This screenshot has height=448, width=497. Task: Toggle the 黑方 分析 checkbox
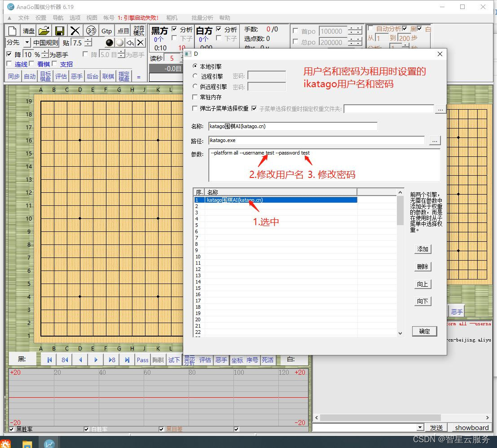tap(174, 29)
